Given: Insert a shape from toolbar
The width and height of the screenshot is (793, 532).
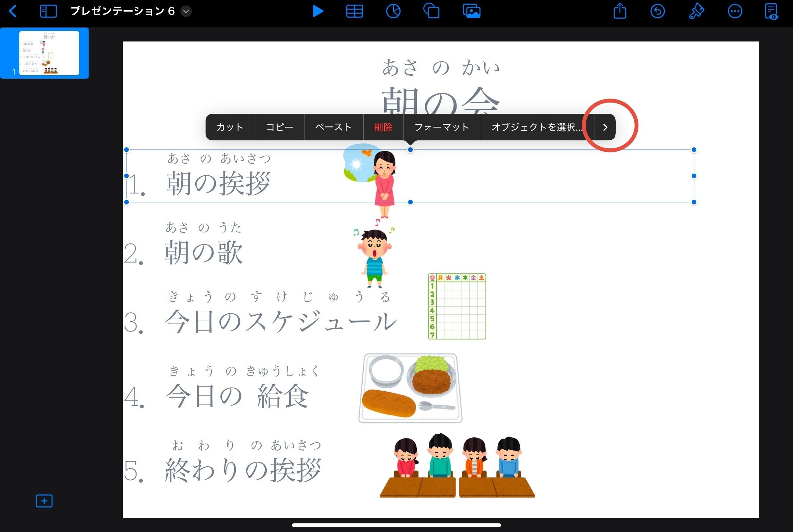Looking at the screenshot, I should coord(431,11).
